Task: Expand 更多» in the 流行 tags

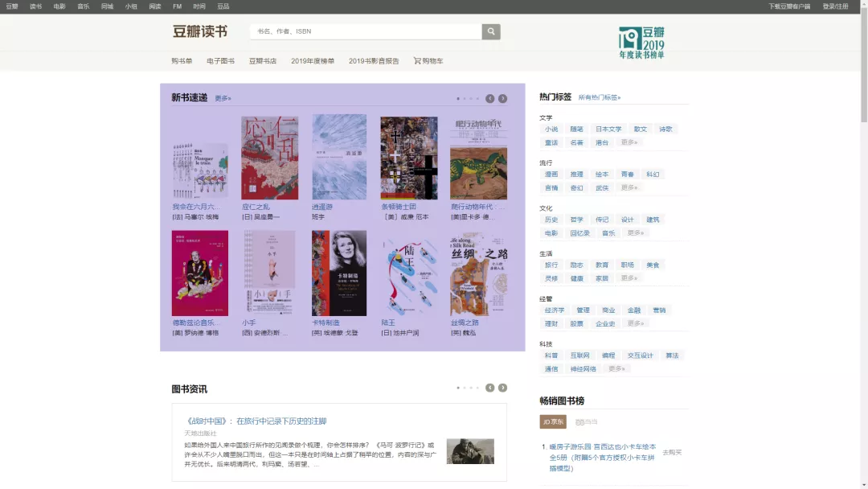Action: coord(628,187)
